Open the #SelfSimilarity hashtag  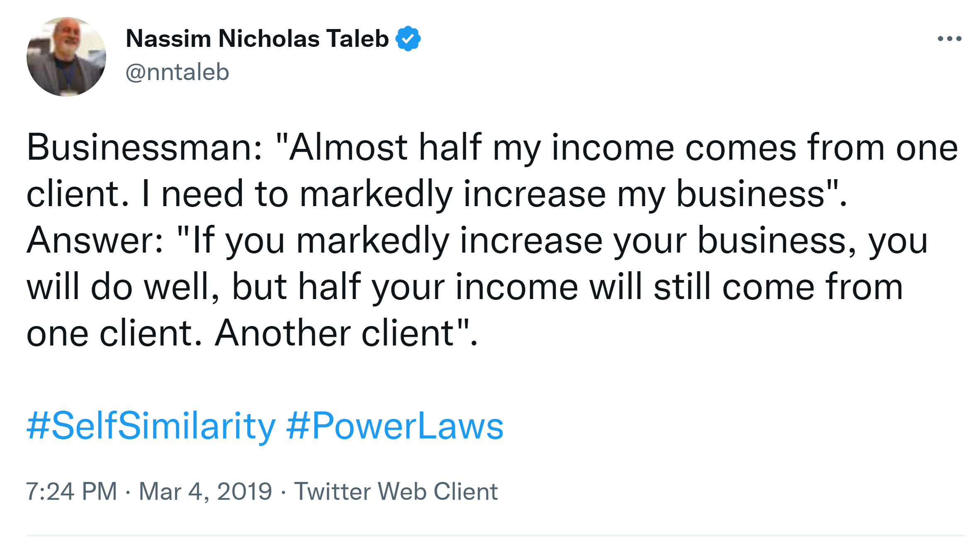coord(151,426)
